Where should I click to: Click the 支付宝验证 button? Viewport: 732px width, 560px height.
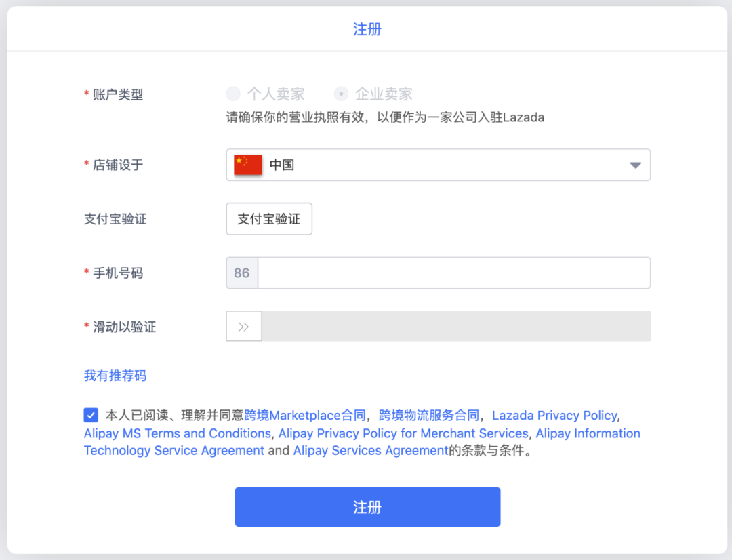point(268,218)
